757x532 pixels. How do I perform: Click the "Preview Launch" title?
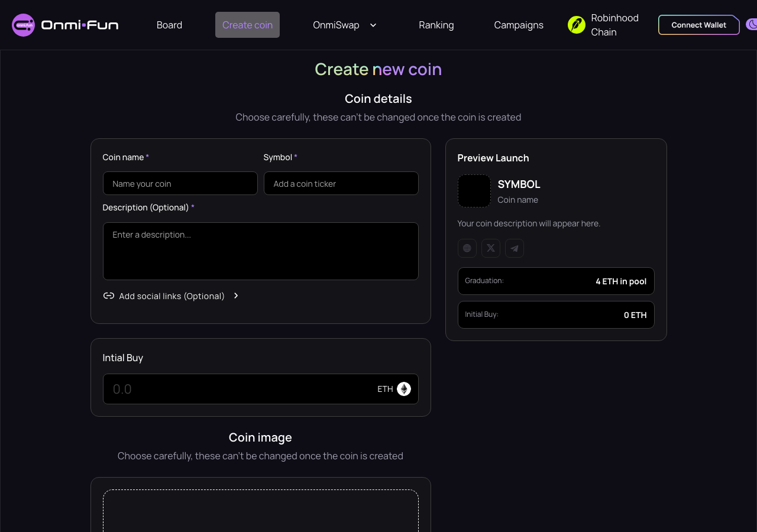pos(493,158)
